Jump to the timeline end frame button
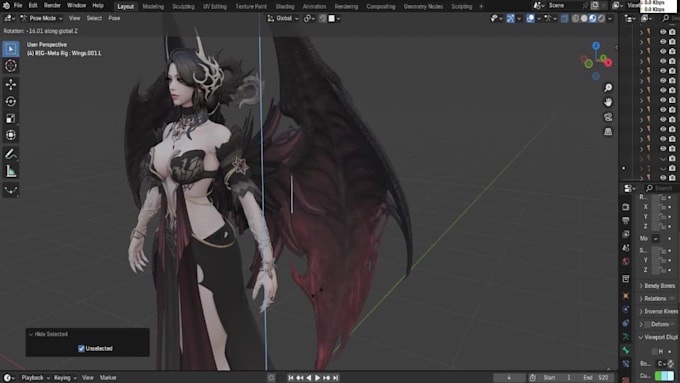Image resolution: width=680 pixels, height=383 pixels. 335,378
